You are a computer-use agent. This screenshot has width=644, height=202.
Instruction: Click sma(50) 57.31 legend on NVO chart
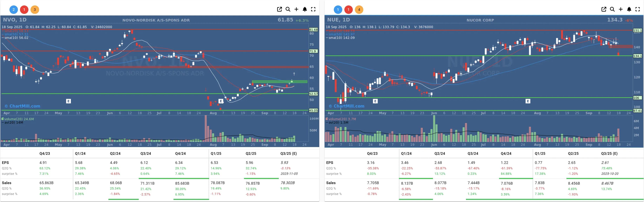pos(15,34)
